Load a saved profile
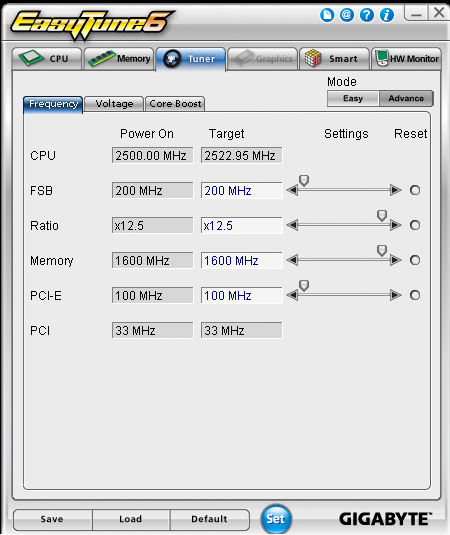Viewport: 450px width, 535px height. [131, 519]
